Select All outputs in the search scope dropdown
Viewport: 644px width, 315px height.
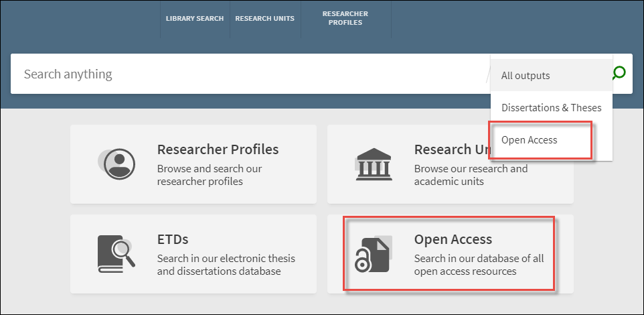tap(526, 76)
